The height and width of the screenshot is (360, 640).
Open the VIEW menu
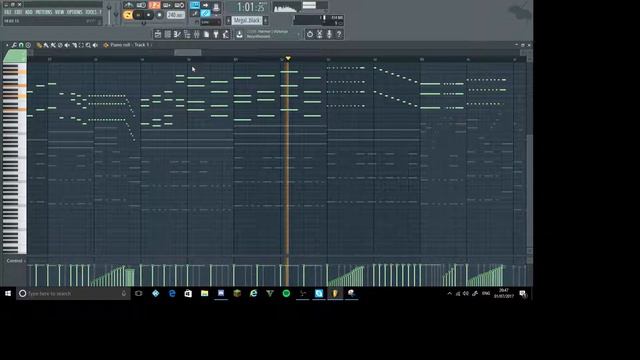coord(60,12)
